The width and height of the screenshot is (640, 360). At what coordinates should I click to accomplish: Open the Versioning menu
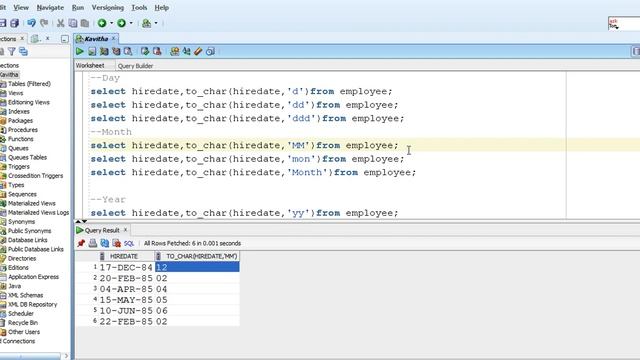108,7
